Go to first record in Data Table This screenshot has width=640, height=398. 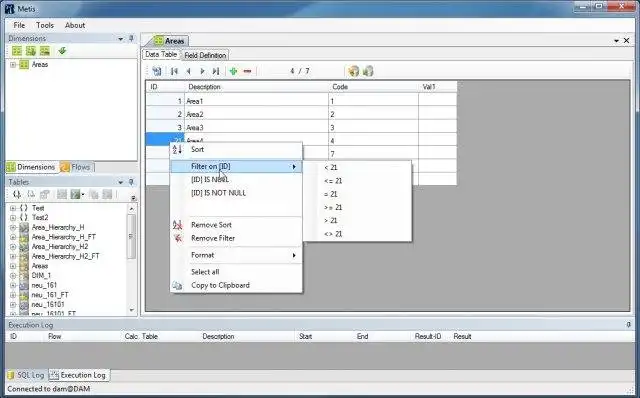tap(174, 71)
